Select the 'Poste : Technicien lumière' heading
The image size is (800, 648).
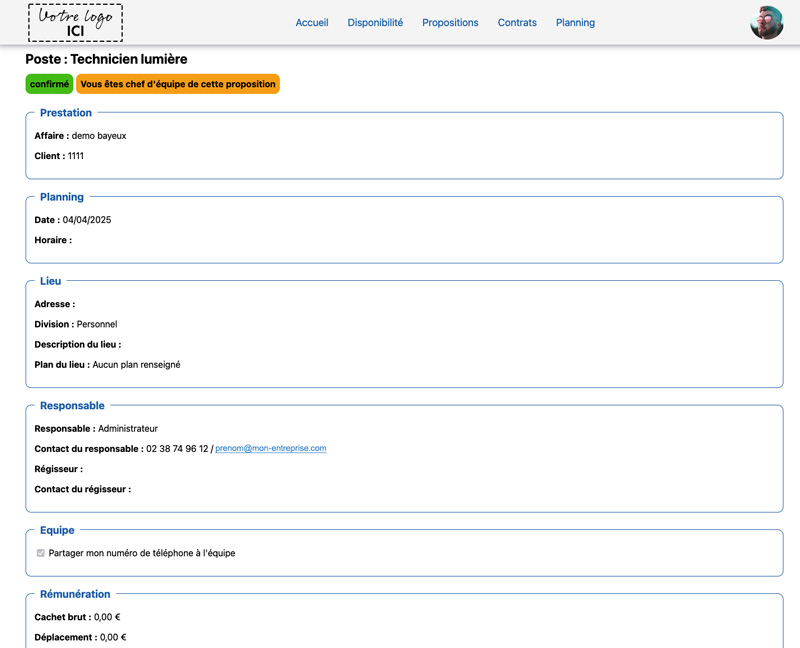click(106, 59)
